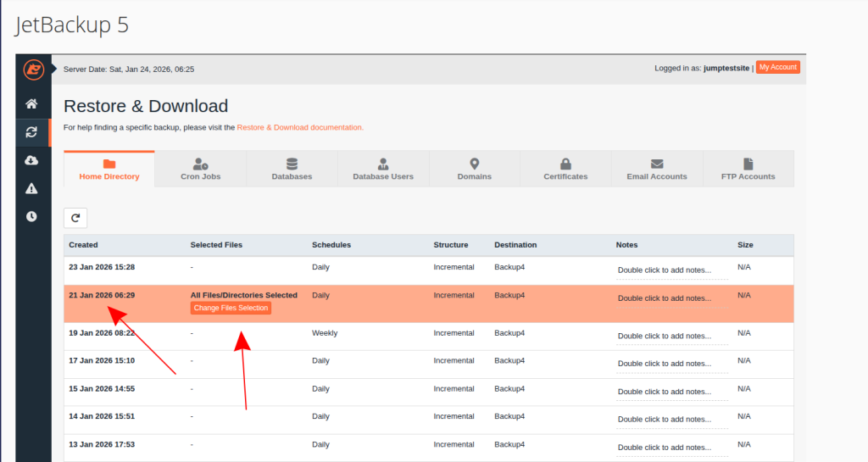
Task: Select the 23 Jan 2026 15:28 backup row
Action: click(x=102, y=267)
